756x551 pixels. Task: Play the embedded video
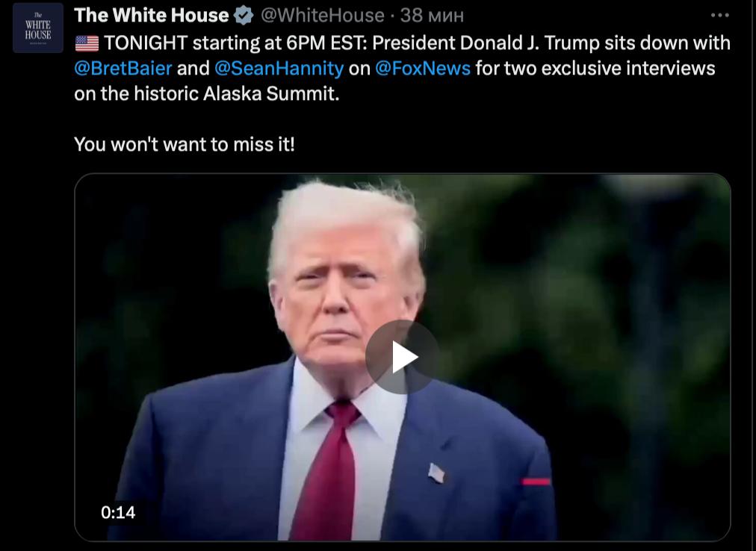pyautogui.click(x=402, y=357)
